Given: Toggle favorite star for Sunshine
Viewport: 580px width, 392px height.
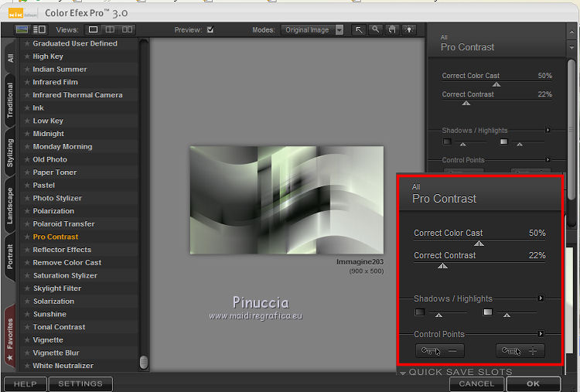Looking at the screenshot, I should click(x=27, y=314).
